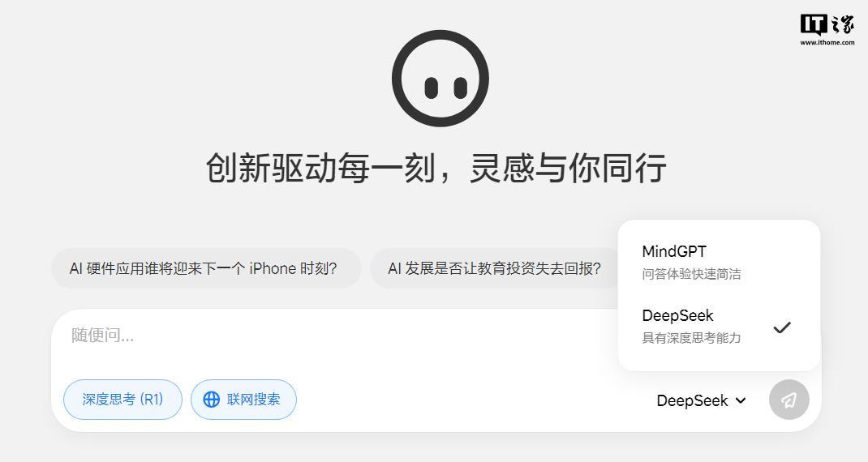
Task: Toggle 深度思考 (R1) mode
Action: (x=122, y=400)
